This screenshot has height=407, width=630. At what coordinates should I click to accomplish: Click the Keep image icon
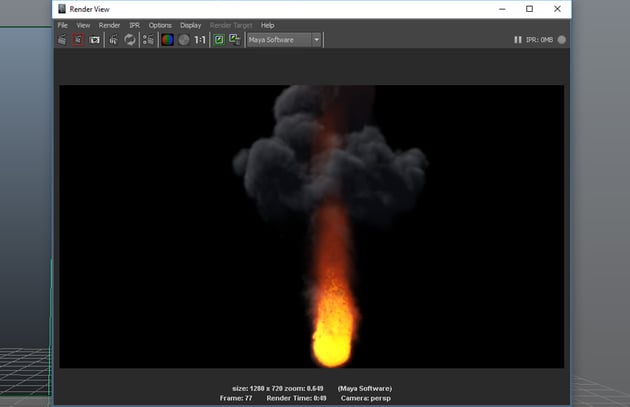219,40
